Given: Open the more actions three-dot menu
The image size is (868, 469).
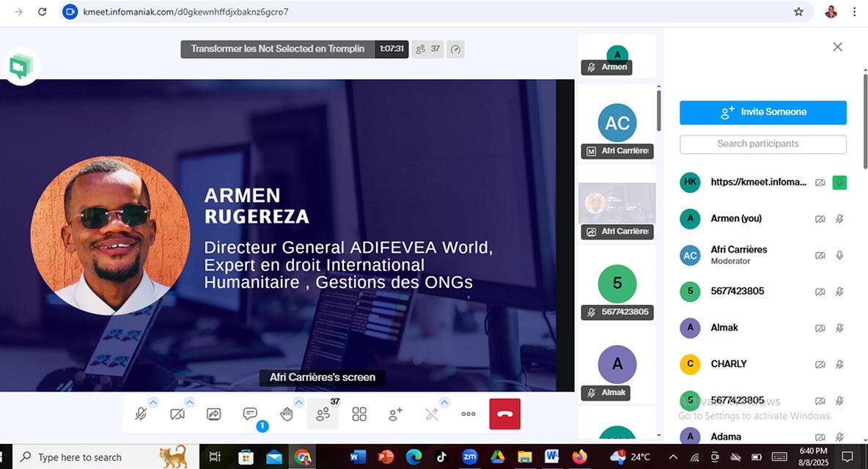Looking at the screenshot, I should click(x=468, y=414).
